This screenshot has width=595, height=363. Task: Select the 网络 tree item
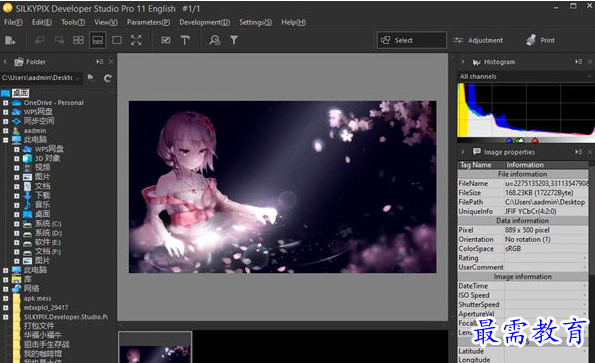pos(31,289)
